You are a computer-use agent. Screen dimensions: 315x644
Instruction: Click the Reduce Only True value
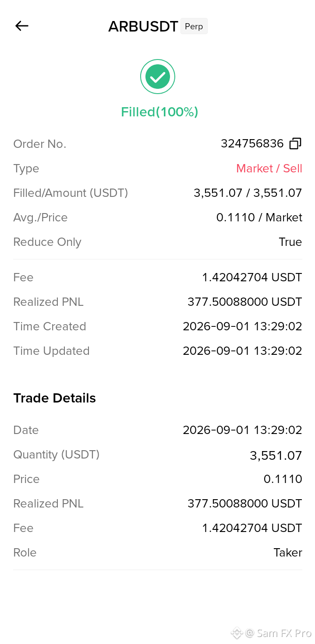click(x=290, y=242)
